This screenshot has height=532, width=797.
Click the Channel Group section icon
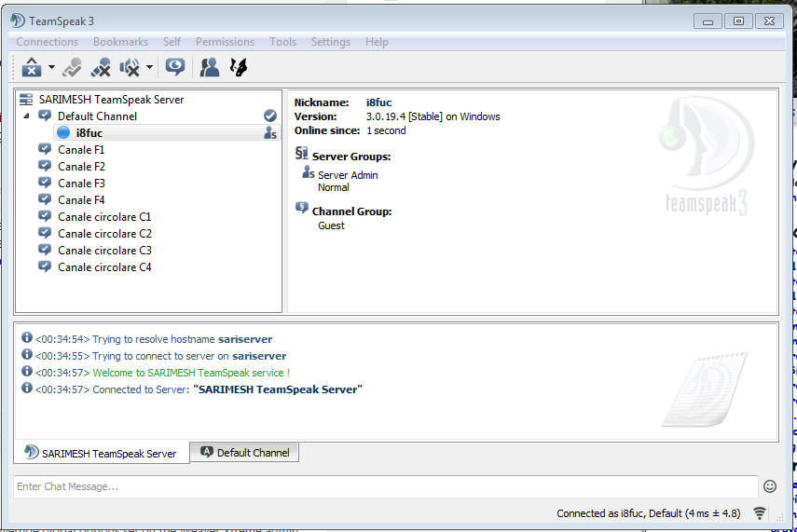click(x=302, y=208)
